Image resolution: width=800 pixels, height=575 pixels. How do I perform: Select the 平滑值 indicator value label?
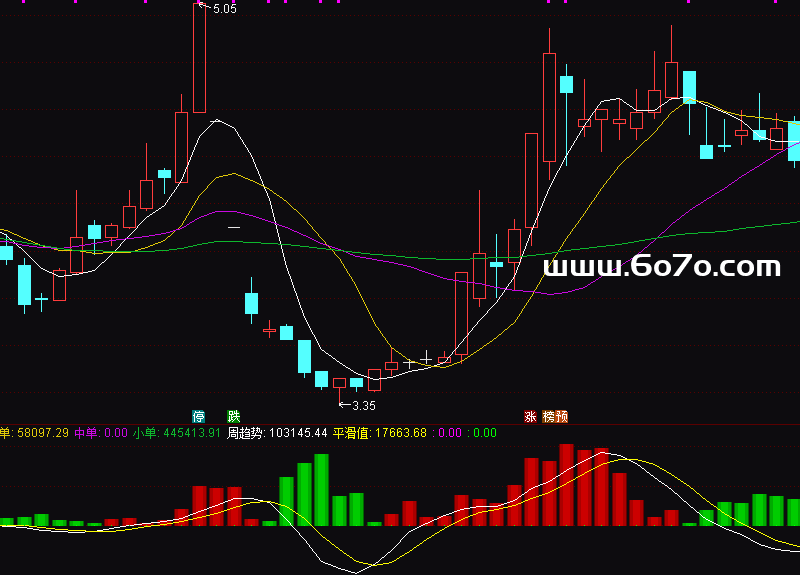[379, 433]
